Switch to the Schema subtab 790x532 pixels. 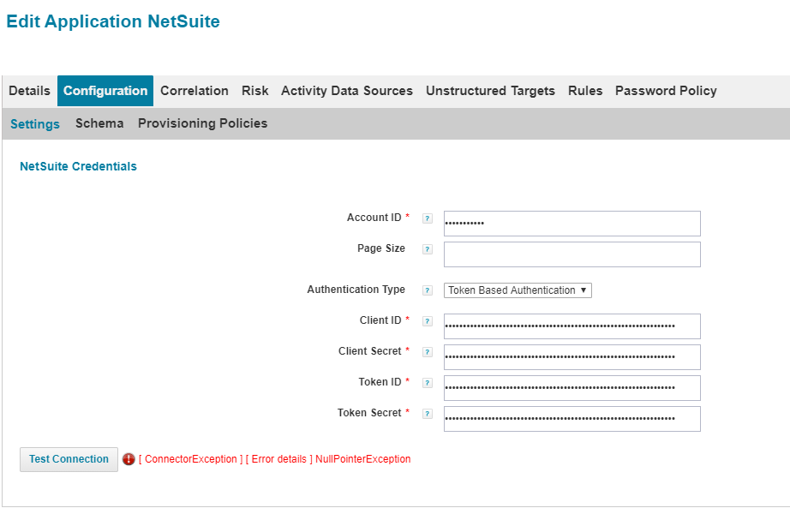[99, 123]
